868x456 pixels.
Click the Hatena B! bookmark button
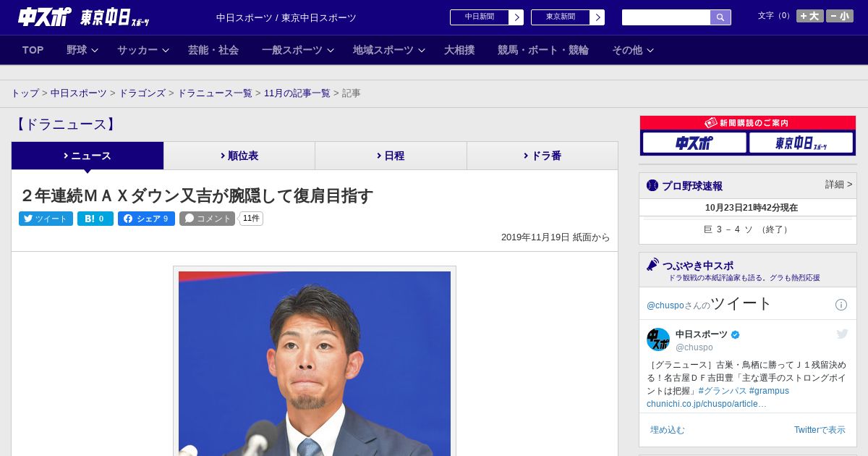click(x=95, y=219)
